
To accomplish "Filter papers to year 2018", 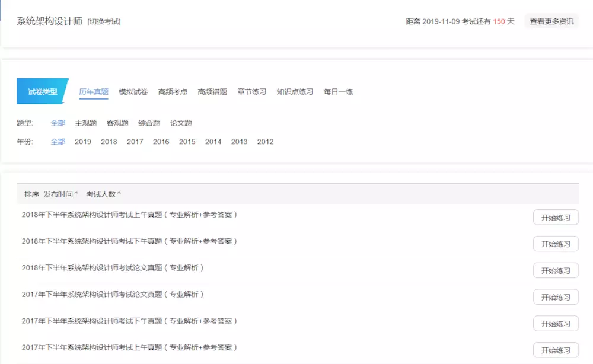I will pos(109,142).
